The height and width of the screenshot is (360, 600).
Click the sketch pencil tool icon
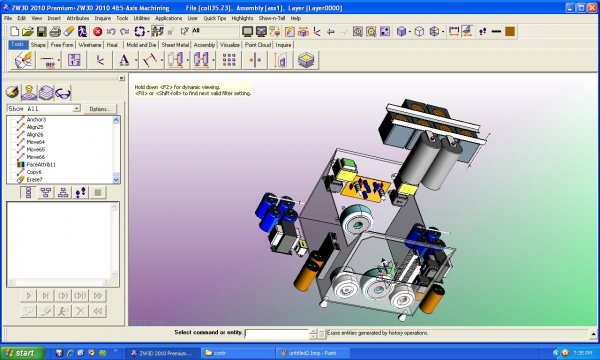tap(23, 60)
